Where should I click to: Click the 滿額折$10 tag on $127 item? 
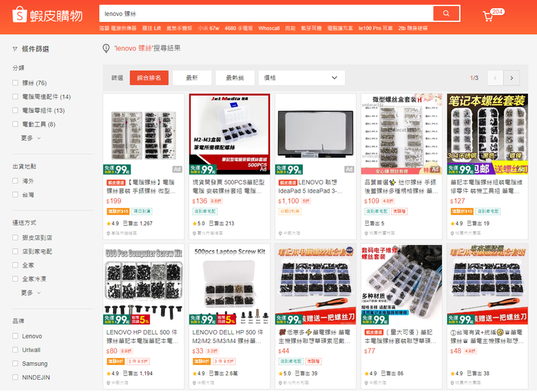462,211
